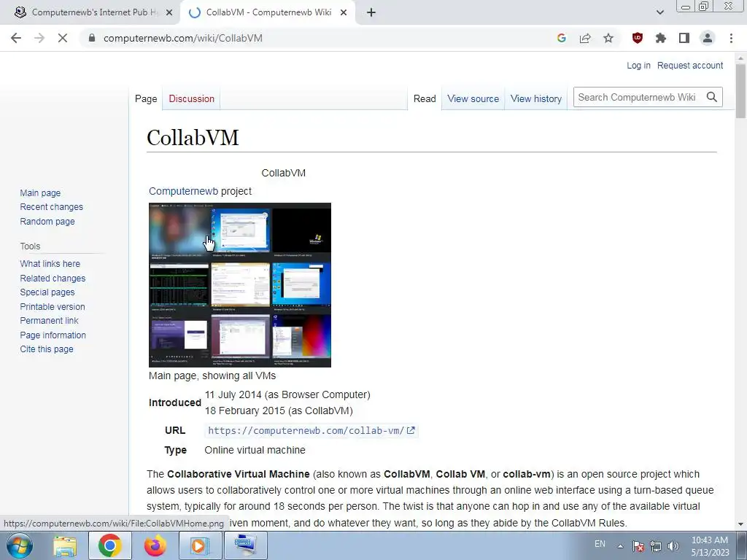Viewport: 747px width, 560px height.
Task: Open Windows Media Player from taskbar
Action: [199, 545]
